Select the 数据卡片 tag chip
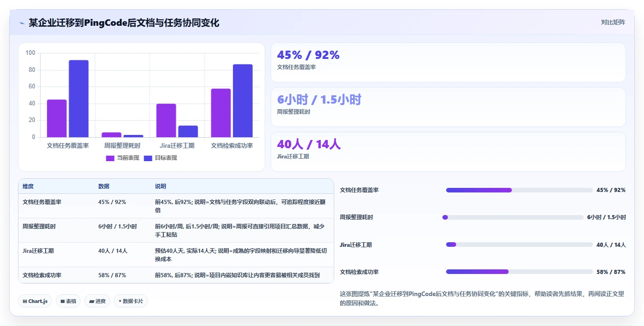 click(x=131, y=301)
